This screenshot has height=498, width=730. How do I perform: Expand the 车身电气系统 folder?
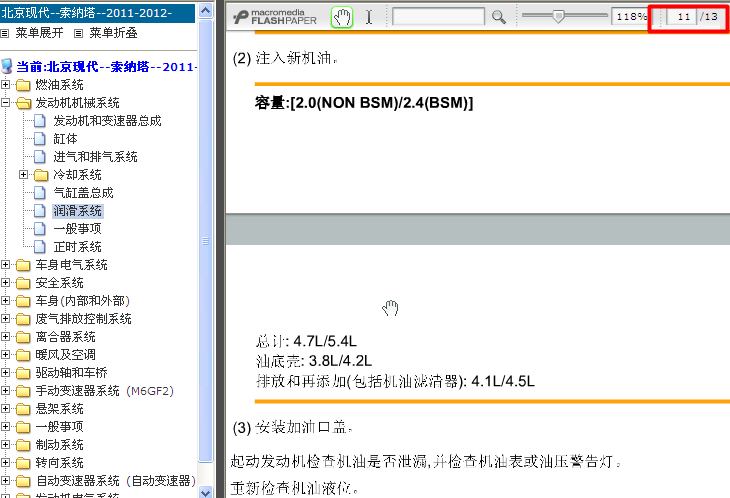pos(6,265)
